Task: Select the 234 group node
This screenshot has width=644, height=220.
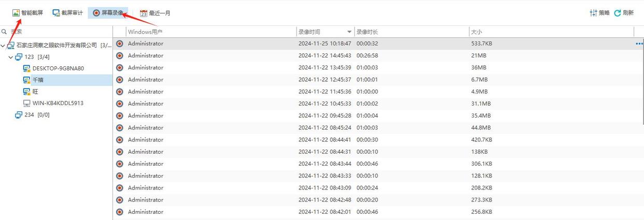Action: tap(29, 115)
